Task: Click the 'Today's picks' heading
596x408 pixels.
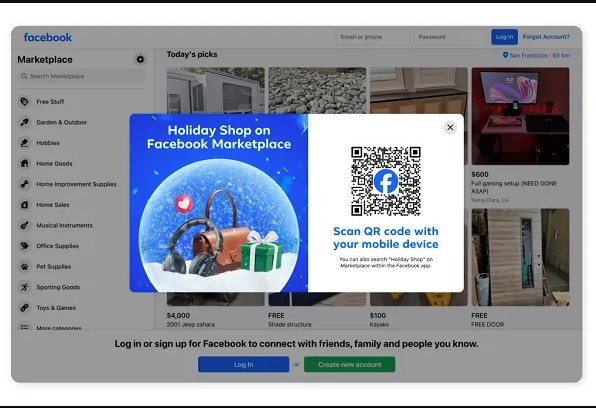Action: (192, 54)
